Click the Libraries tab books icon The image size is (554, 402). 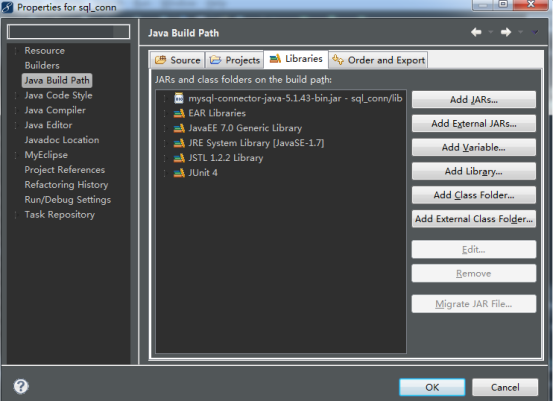[275, 58]
